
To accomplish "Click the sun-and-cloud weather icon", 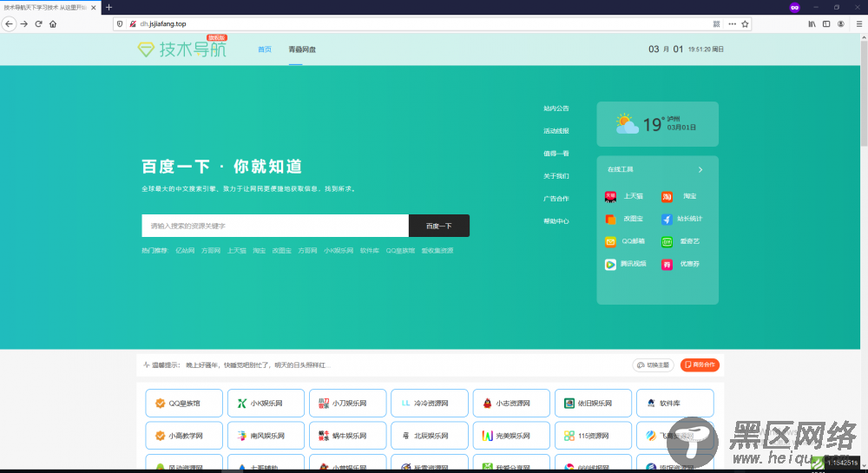I will tap(627, 123).
